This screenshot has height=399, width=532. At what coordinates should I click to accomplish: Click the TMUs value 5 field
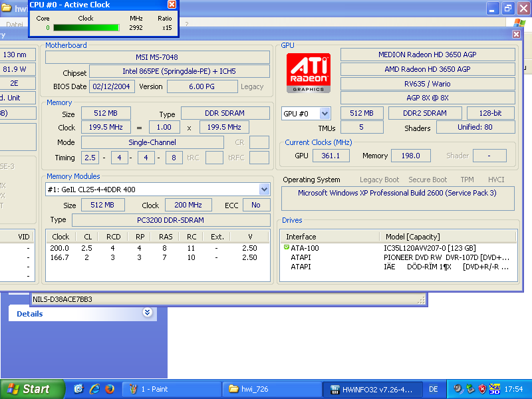tap(362, 127)
